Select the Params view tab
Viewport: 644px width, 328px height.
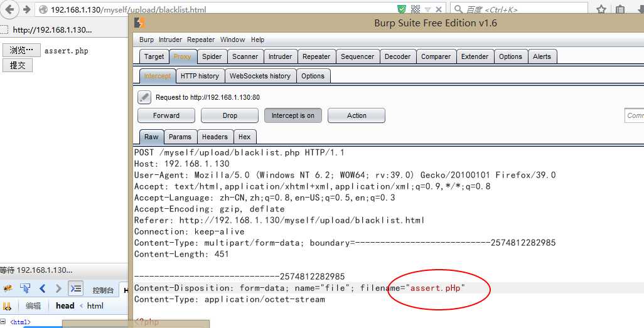[180, 137]
